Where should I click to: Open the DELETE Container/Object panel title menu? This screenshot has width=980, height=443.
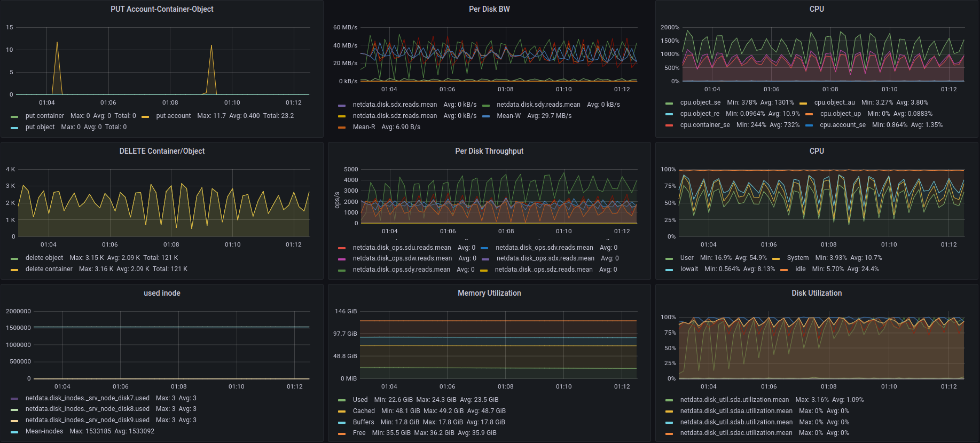pos(162,151)
